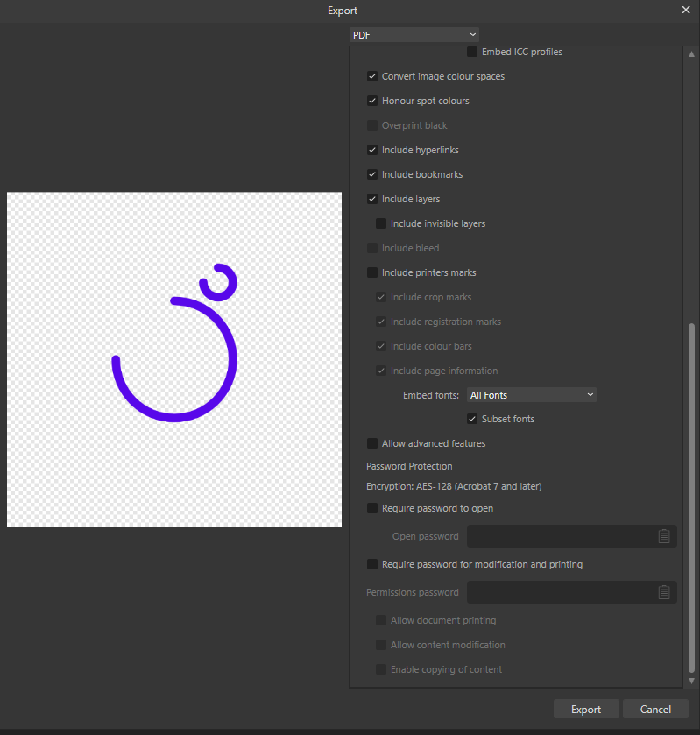The height and width of the screenshot is (735, 700).
Task: Toggle Honour spot colours option
Action: pos(372,101)
